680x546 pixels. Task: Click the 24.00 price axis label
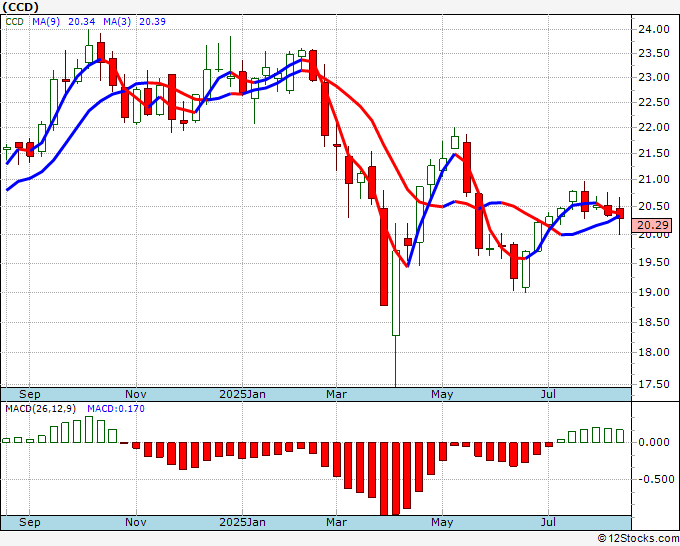(x=654, y=29)
